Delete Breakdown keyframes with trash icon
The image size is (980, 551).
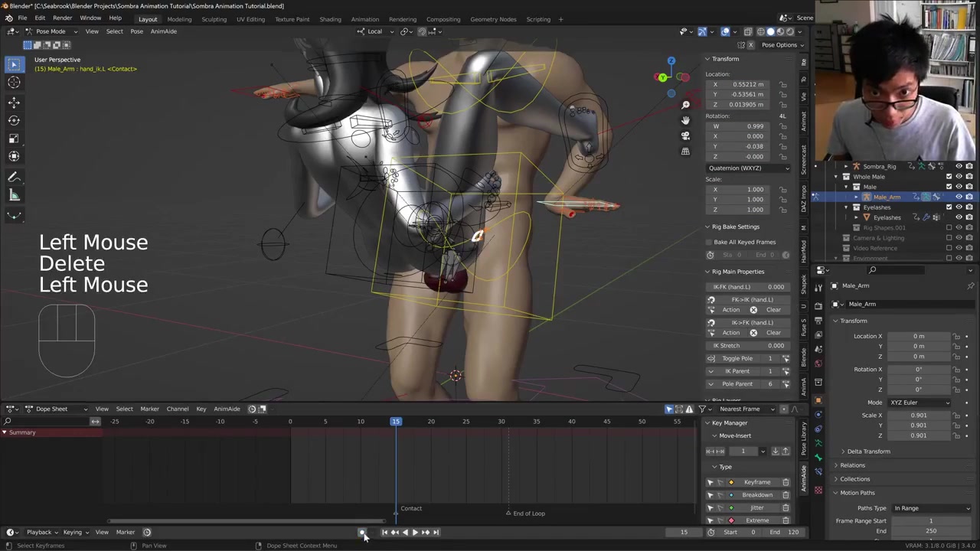pyautogui.click(x=786, y=495)
